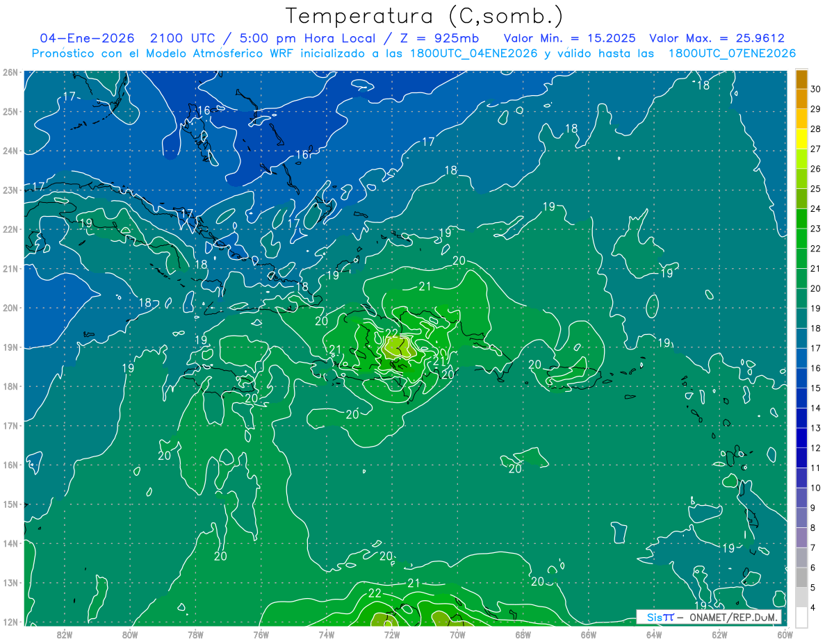Click longitude axis label "66W"
This screenshot has width=834, height=644.
click(x=588, y=634)
